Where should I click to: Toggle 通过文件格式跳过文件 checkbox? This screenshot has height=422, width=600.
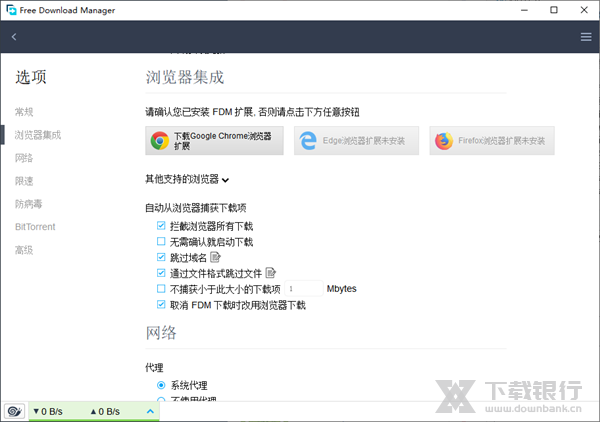(x=161, y=273)
